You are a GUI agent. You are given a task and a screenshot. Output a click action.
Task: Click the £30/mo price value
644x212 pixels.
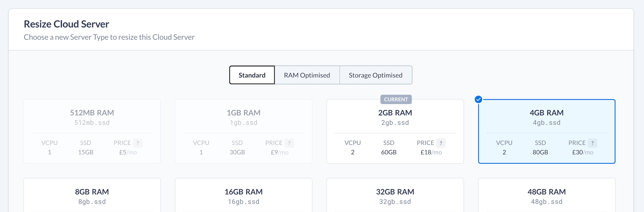coord(583,152)
